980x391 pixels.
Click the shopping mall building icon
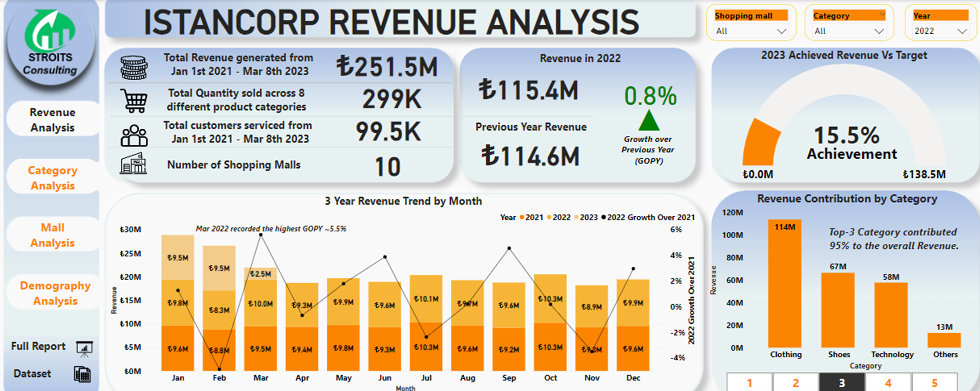(x=133, y=164)
